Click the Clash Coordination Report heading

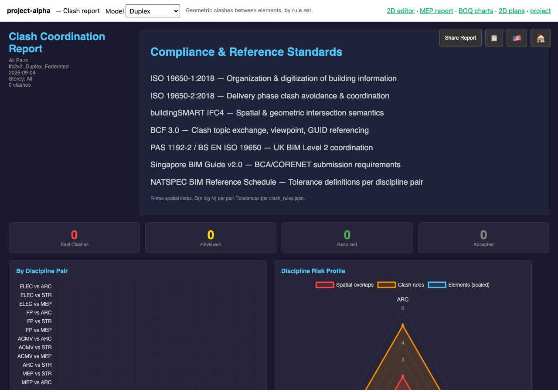(x=57, y=43)
